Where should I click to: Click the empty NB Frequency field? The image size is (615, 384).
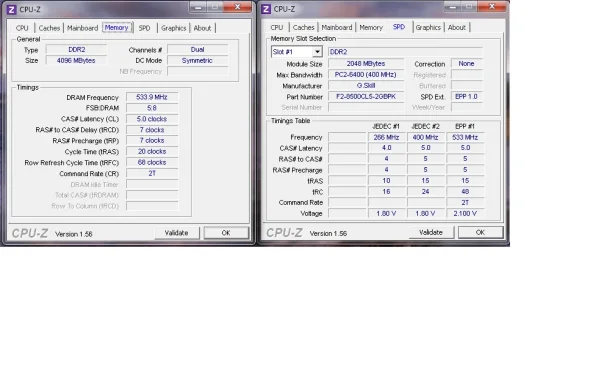(x=198, y=71)
